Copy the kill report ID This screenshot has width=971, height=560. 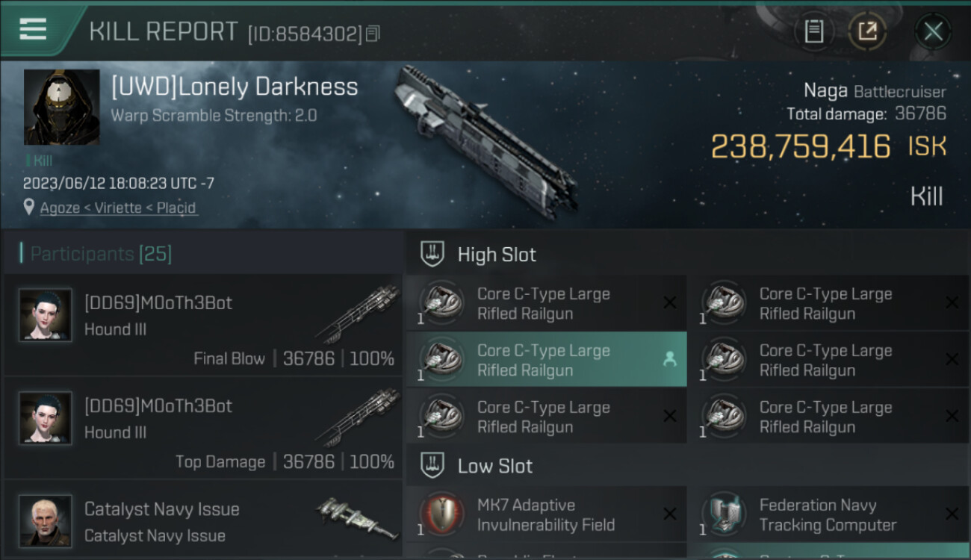click(x=373, y=34)
